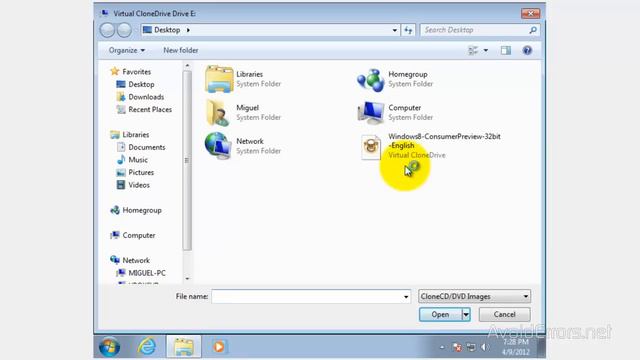This screenshot has width=640, height=360.
Task: Launch Internet Explorer from the taskbar
Action: pyautogui.click(x=147, y=347)
